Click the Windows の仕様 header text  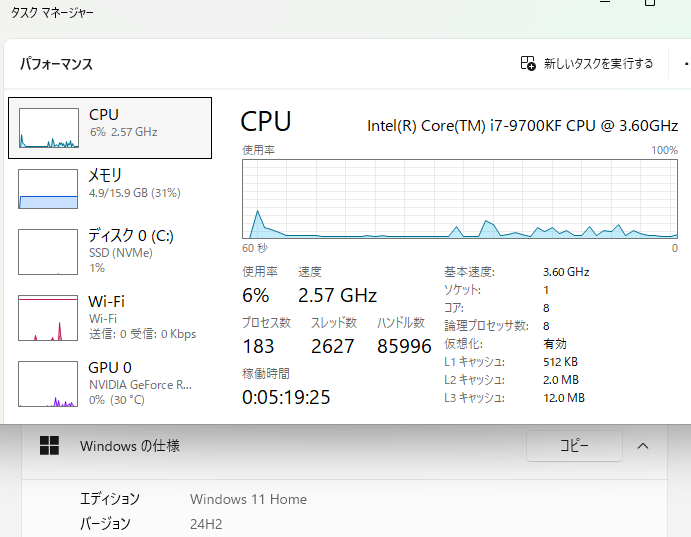point(130,446)
